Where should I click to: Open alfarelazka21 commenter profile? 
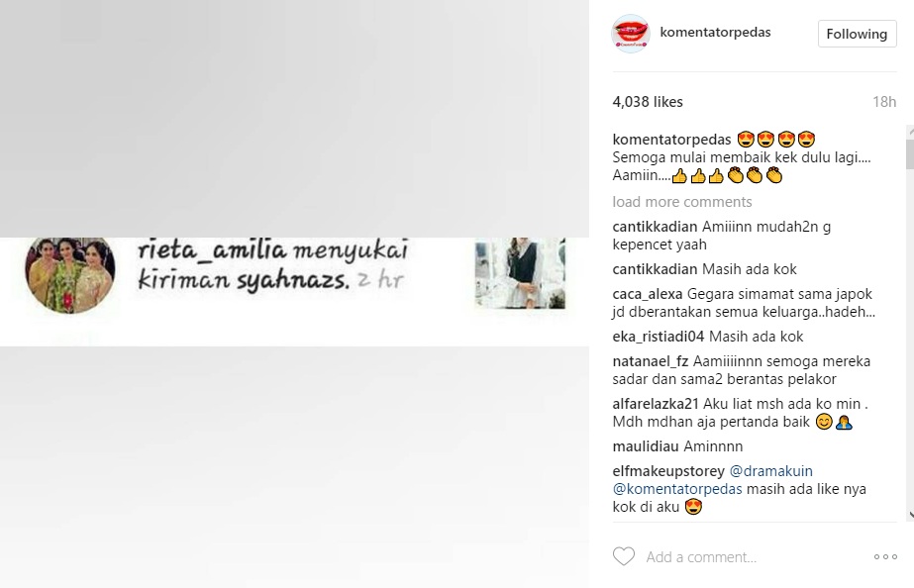pyautogui.click(x=656, y=403)
